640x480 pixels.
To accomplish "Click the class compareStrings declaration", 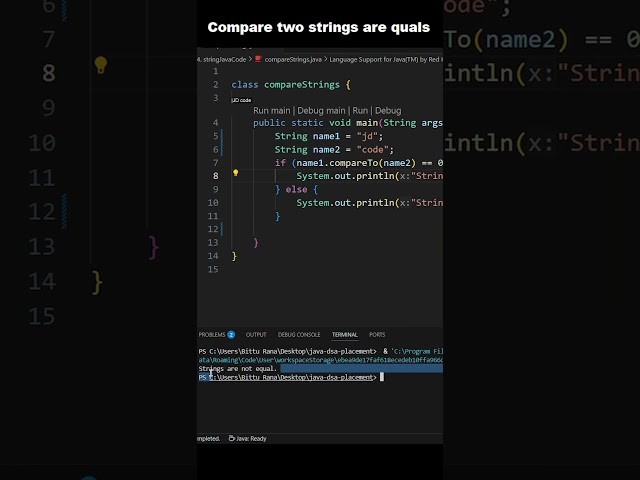I will point(291,85).
